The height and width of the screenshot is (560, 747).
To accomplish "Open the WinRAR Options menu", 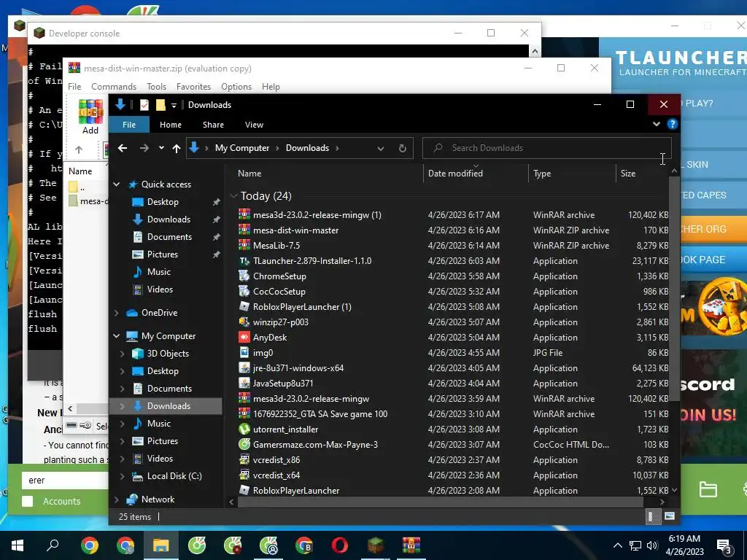I will pos(236,87).
